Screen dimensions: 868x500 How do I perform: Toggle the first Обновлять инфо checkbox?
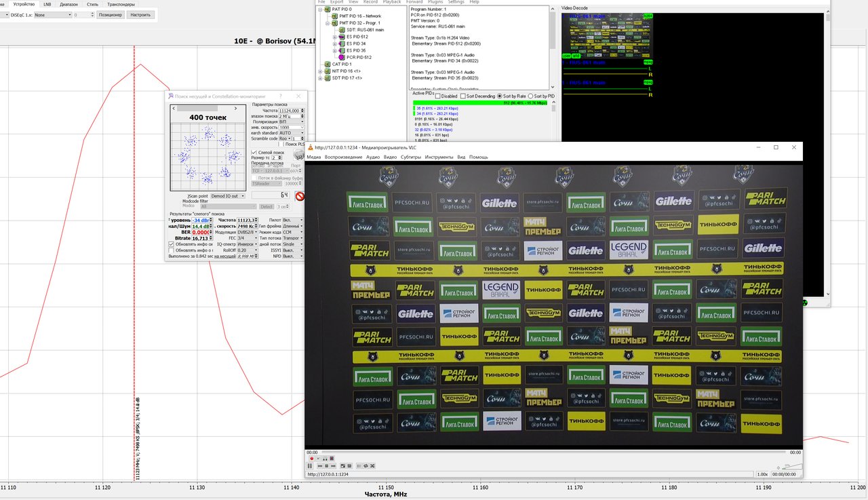coord(171,244)
